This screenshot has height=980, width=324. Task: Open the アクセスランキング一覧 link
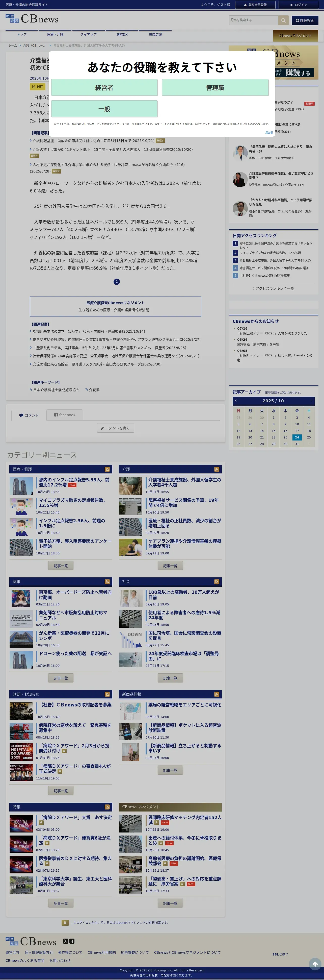(274, 288)
